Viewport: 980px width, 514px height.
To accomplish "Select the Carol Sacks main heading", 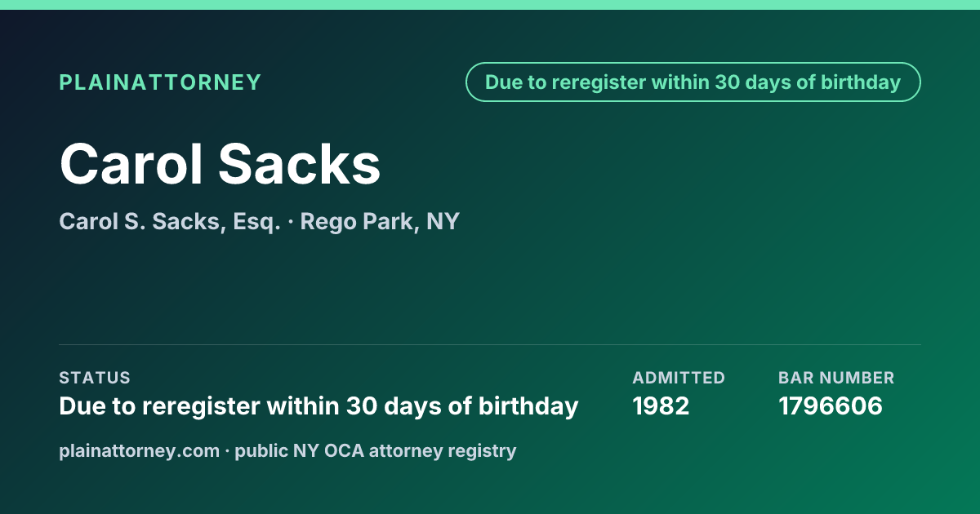I will click(220, 165).
